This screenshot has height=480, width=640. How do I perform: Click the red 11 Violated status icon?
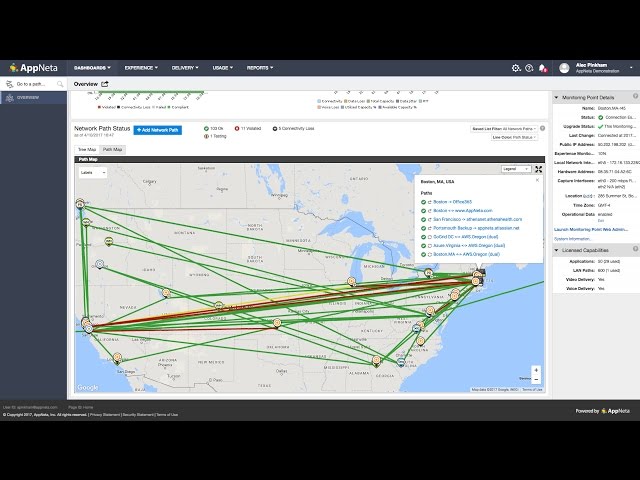tap(237, 129)
